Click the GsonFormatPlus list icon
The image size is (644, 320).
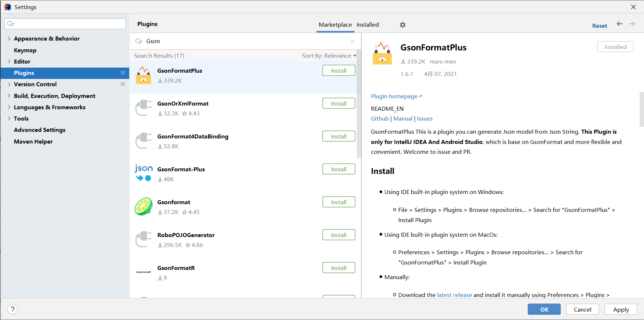[x=143, y=75]
